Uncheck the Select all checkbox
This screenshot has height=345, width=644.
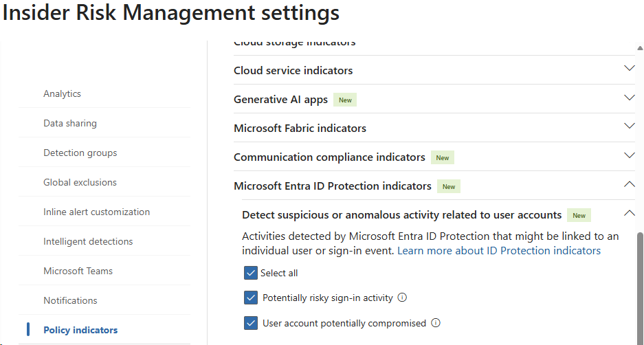point(250,273)
